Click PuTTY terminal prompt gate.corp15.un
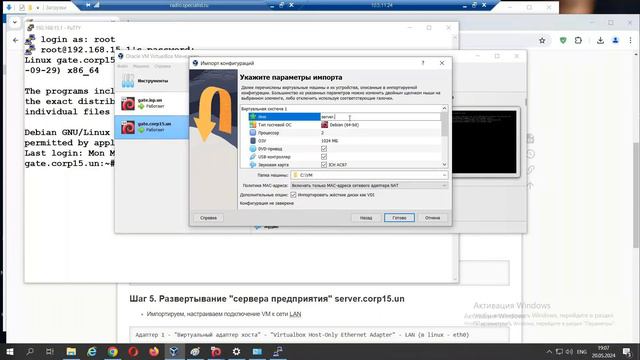 click(x=69, y=163)
